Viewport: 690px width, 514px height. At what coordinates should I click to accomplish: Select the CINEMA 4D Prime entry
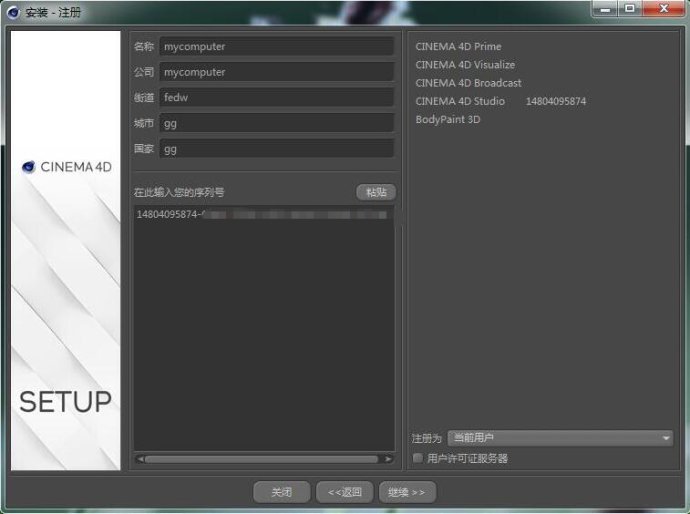(x=458, y=46)
